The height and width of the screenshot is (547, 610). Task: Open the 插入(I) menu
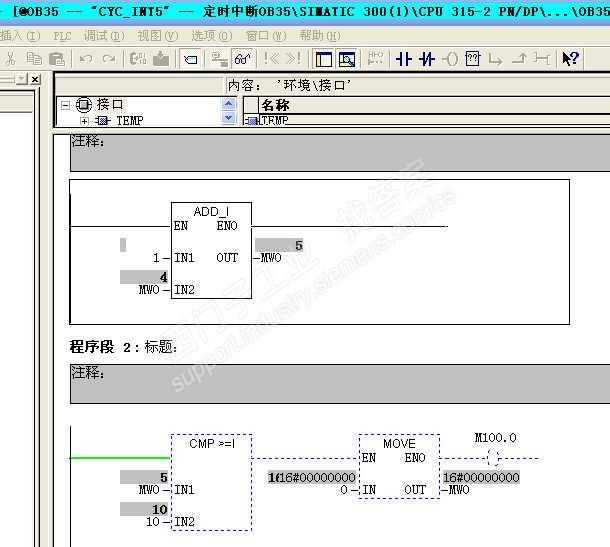[x=19, y=36]
